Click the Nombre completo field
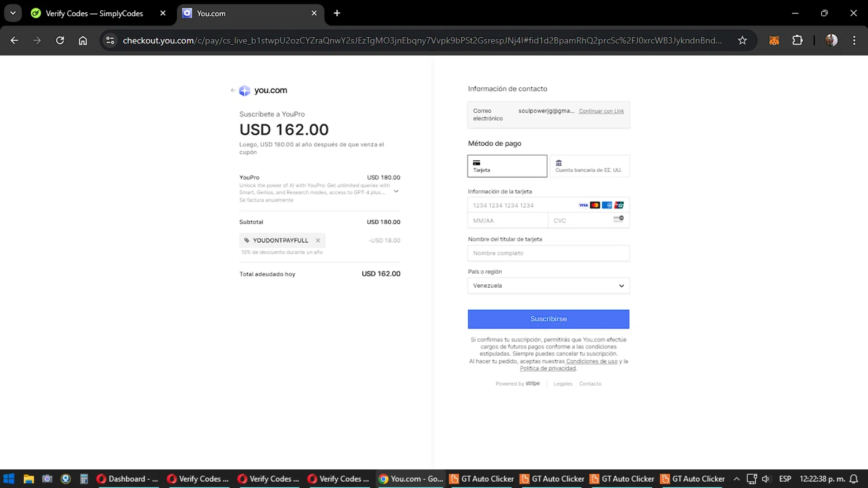 (549, 253)
